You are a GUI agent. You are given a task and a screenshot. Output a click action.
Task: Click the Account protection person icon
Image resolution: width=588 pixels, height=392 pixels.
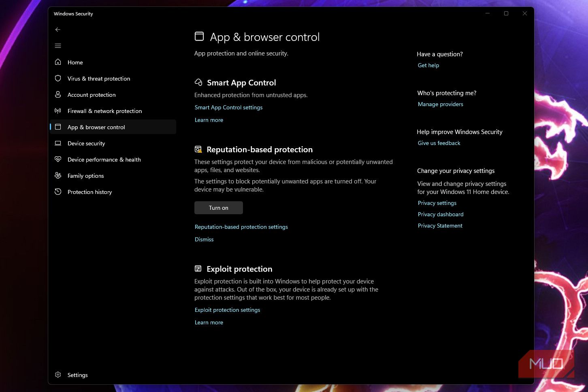[58, 94]
